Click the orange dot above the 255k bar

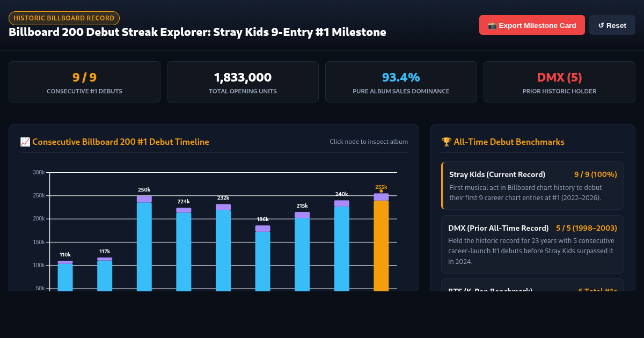381,191
